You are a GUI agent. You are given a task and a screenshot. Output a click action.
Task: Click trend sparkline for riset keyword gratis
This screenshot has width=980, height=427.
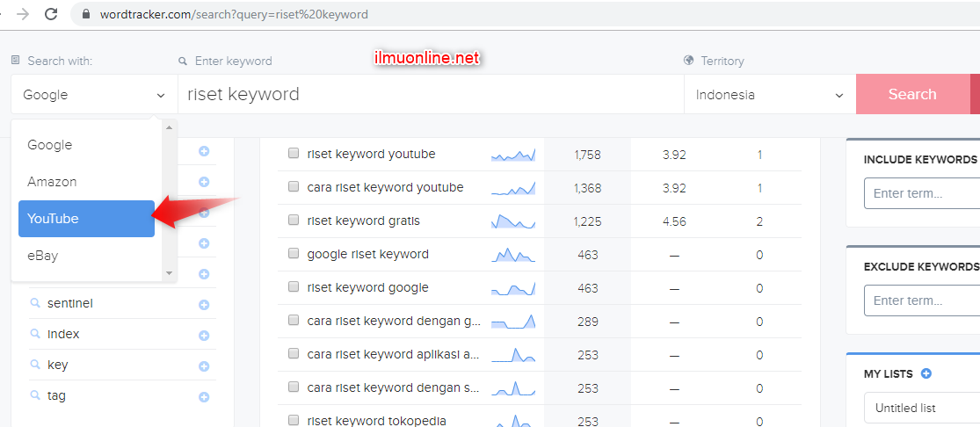point(513,221)
